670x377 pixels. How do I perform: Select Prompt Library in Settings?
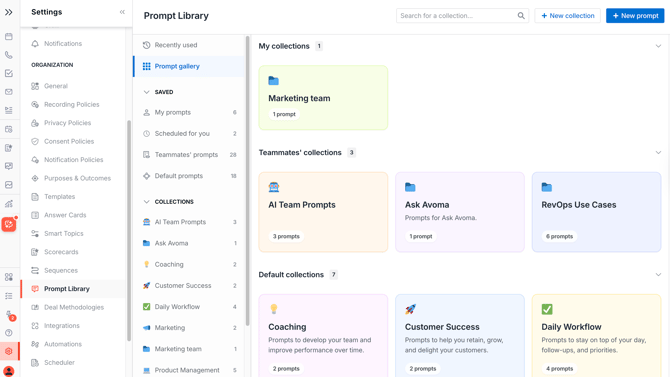pos(73,289)
